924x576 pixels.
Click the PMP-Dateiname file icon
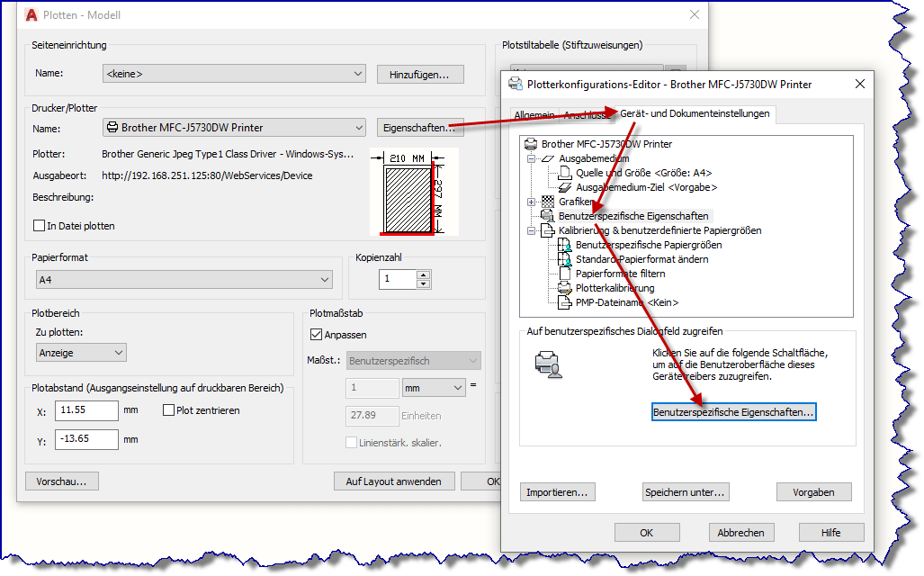point(565,302)
